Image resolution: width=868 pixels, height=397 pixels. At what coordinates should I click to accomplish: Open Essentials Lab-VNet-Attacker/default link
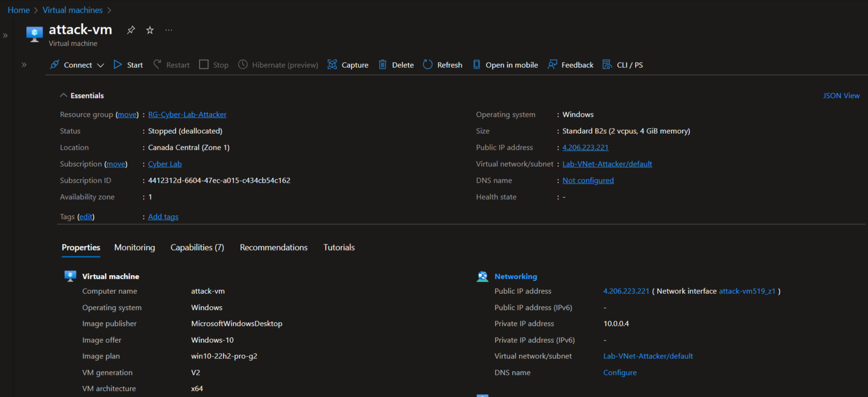point(607,164)
